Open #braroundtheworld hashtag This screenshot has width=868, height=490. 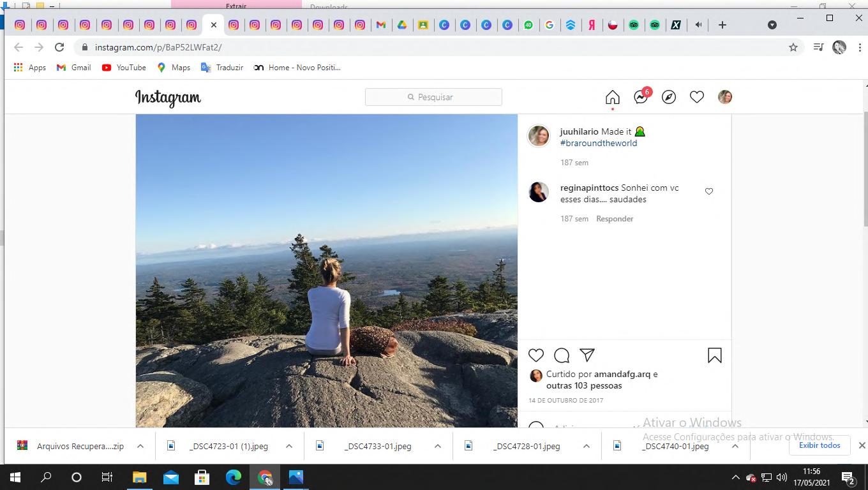coord(599,144)
